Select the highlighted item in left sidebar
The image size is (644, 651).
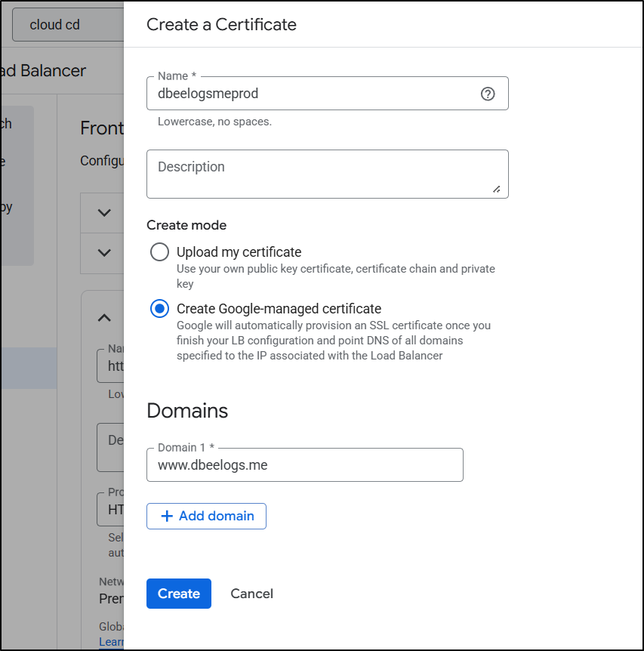point(29,368)
